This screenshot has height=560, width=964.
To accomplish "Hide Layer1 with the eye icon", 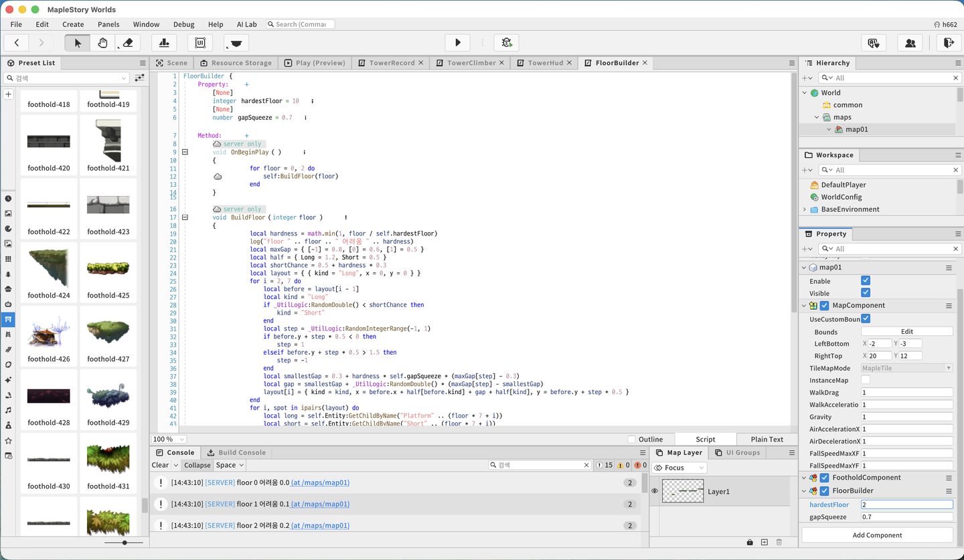I will (655, 491).
